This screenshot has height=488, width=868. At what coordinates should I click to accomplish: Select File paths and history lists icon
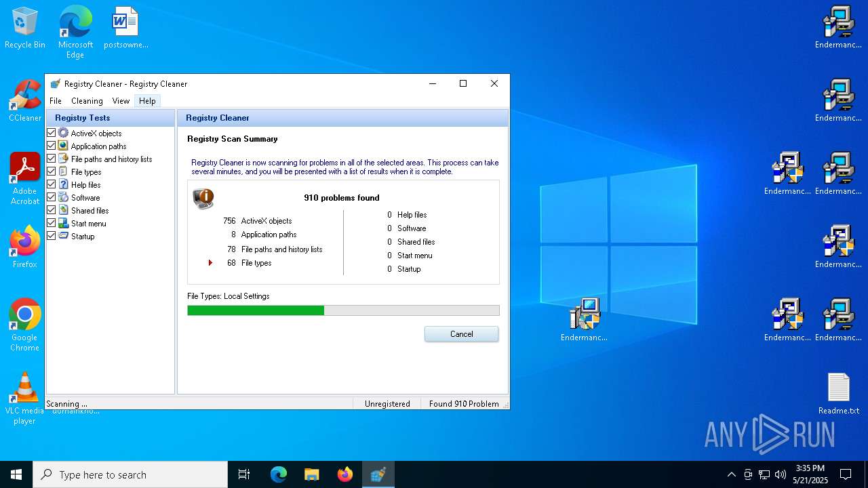tap(63, 159)
